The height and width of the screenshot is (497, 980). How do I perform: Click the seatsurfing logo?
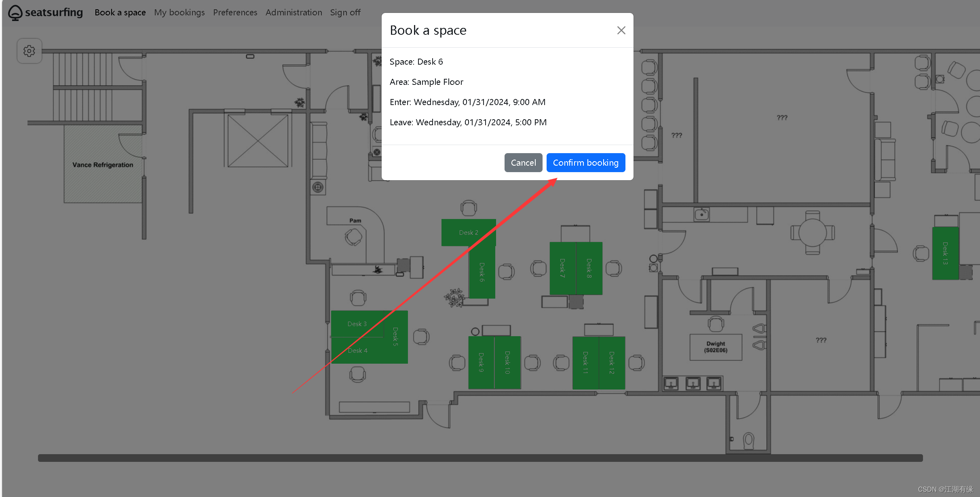45,13
